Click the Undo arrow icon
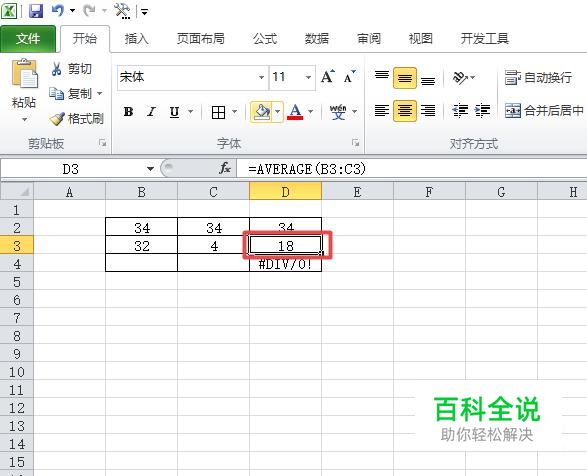 58,10
